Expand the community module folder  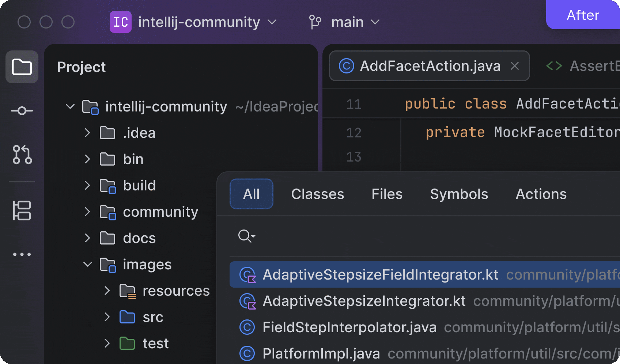point(87,212)
